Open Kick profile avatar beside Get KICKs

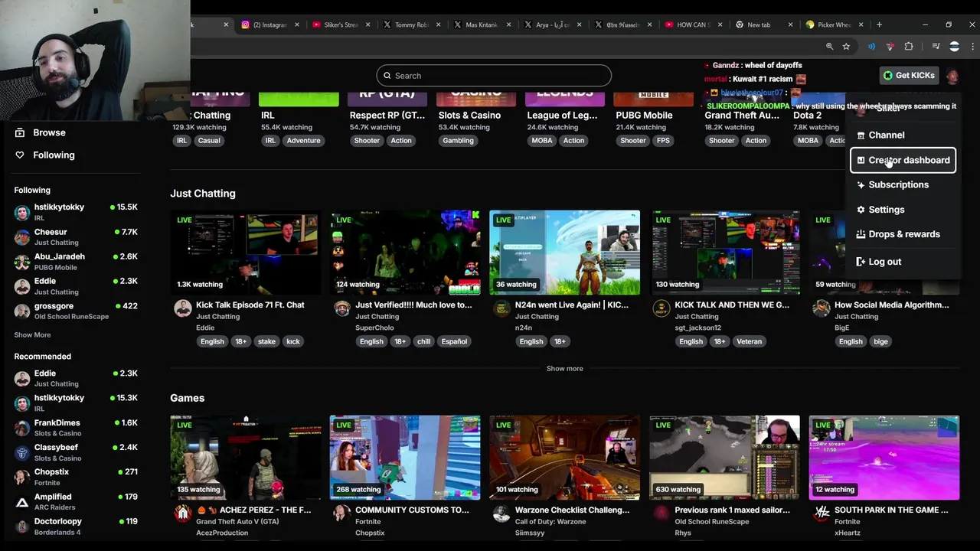[952, 76]
